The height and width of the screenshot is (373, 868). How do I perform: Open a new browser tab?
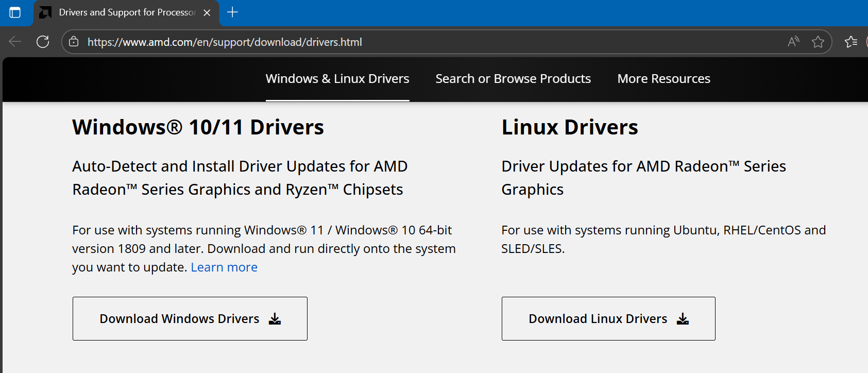pos(232,12)
